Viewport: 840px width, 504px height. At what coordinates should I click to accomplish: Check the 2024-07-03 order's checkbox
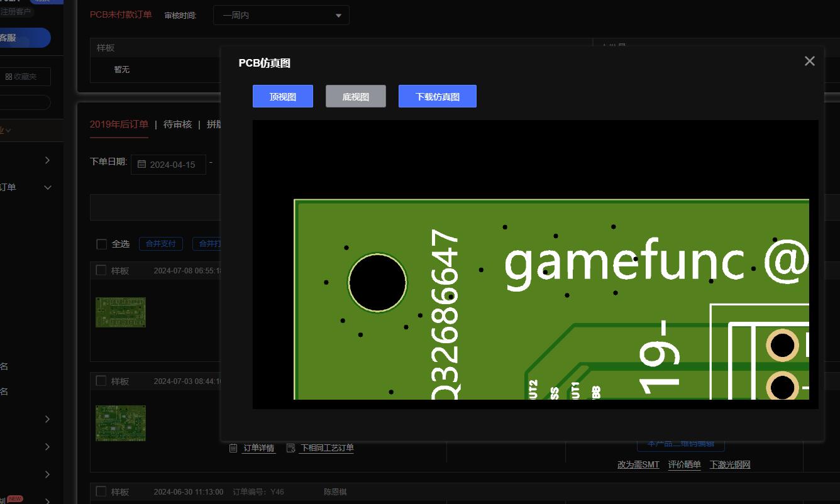pyautogui.click(x=101, y=381)
